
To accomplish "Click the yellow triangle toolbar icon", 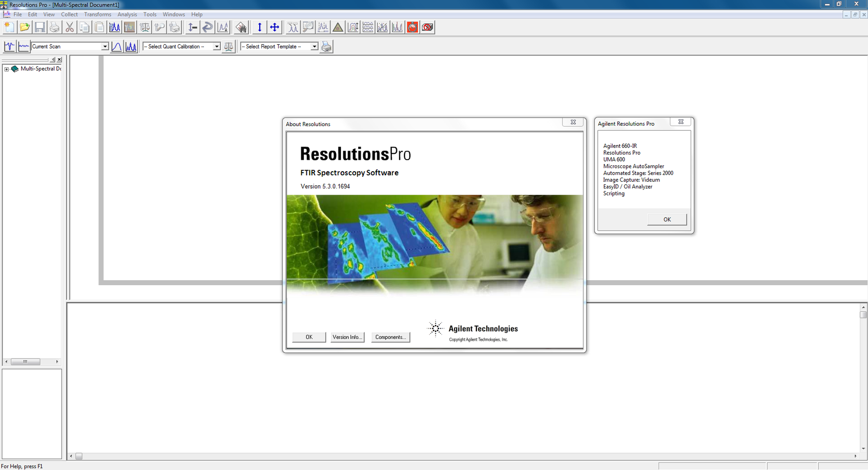I will coord(338,27).
